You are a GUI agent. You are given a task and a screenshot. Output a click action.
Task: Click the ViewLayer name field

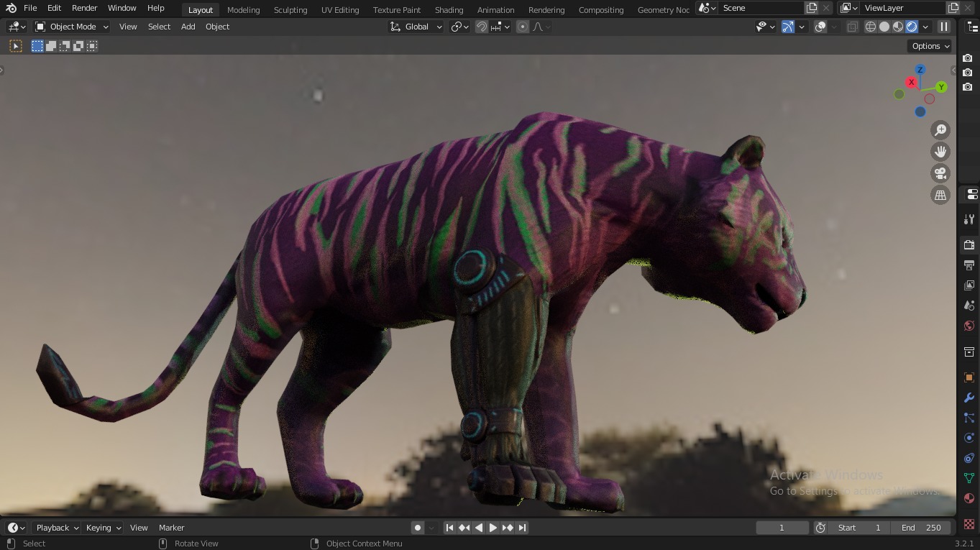(903, 8)
